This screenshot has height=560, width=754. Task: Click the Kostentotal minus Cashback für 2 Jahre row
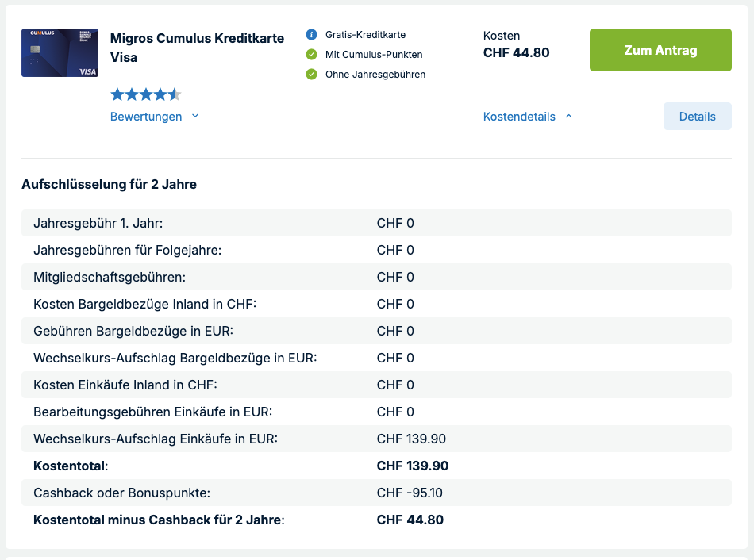click(376, 520)
